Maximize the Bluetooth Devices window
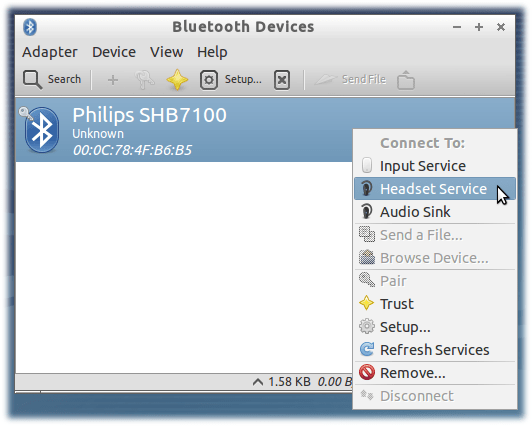Viewport: 532px width, 426px height. coord(479,27)
